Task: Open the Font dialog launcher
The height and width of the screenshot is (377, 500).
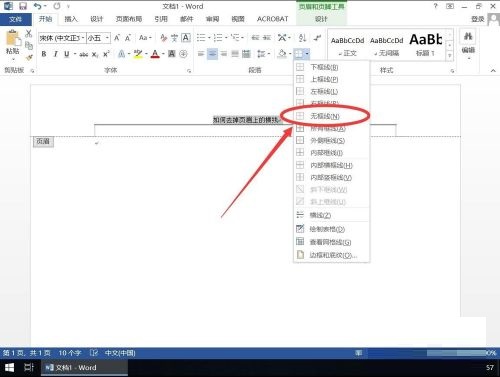Action: (189, 71)
